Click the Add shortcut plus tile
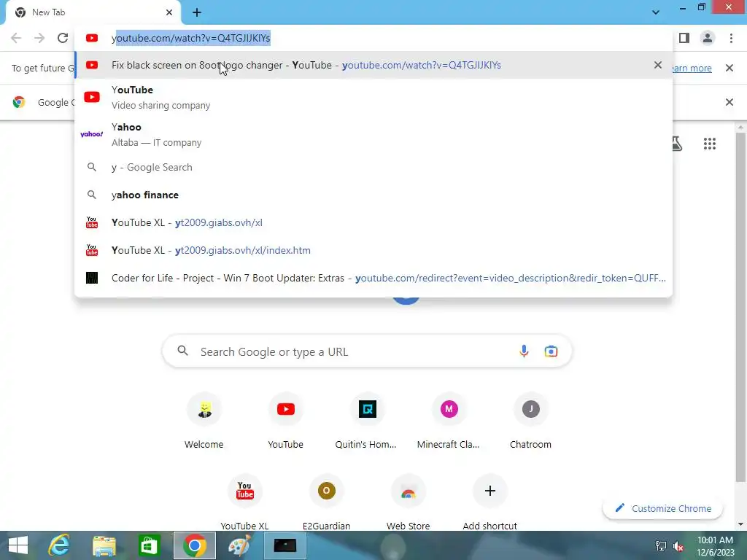The width and height of the screenshot is (747, 560). point(489,502)
